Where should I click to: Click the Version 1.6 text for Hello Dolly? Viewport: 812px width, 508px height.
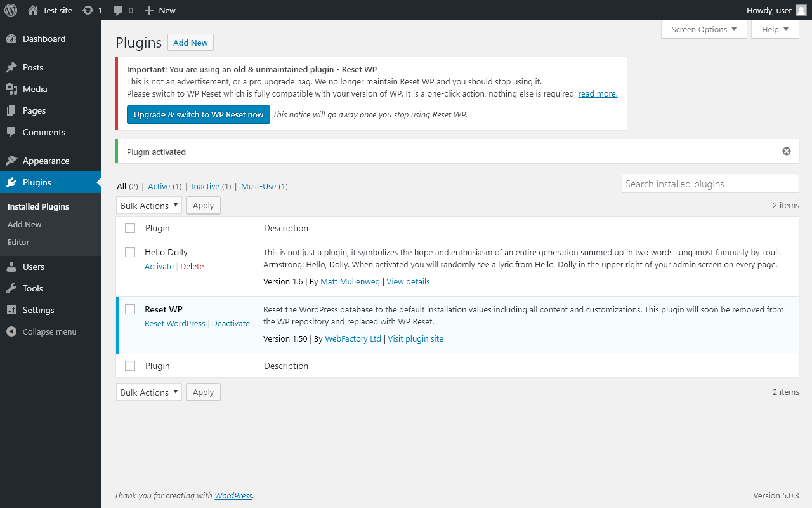[x=283, y=281]
